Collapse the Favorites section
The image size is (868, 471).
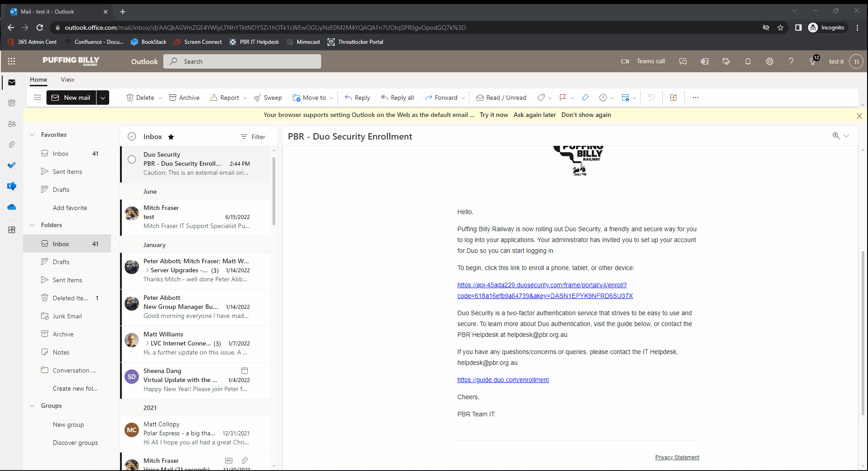tap(32, 135)
